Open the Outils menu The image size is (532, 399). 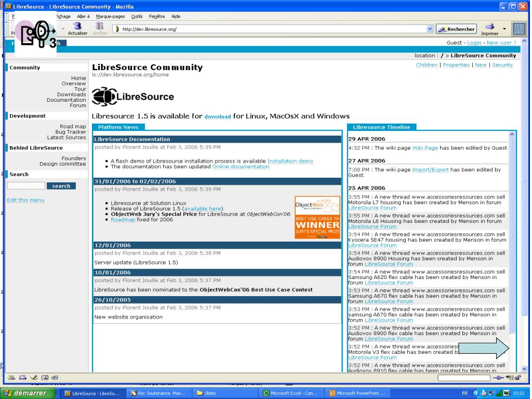pyautogui.click(x=137, y=16)
